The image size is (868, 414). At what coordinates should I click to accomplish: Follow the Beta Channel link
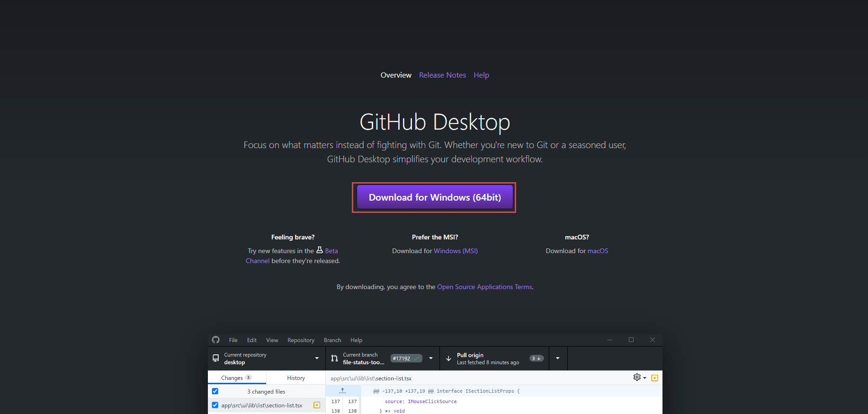coord(331,251)
